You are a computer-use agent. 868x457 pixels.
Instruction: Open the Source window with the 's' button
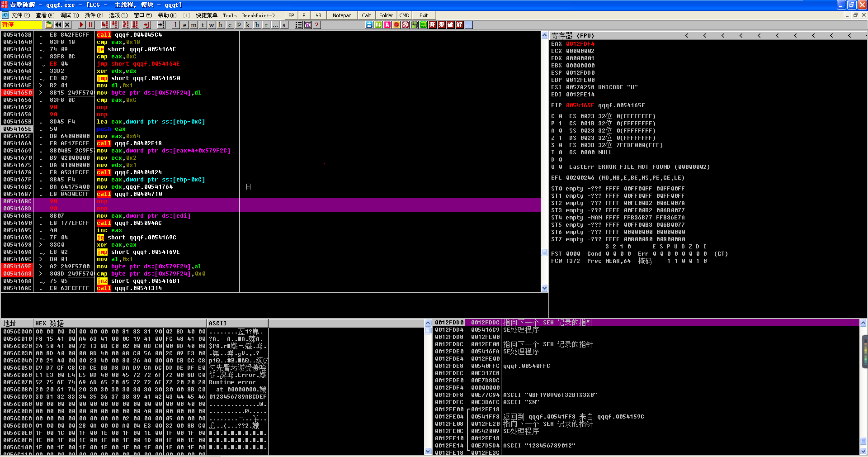click(284, 25)
